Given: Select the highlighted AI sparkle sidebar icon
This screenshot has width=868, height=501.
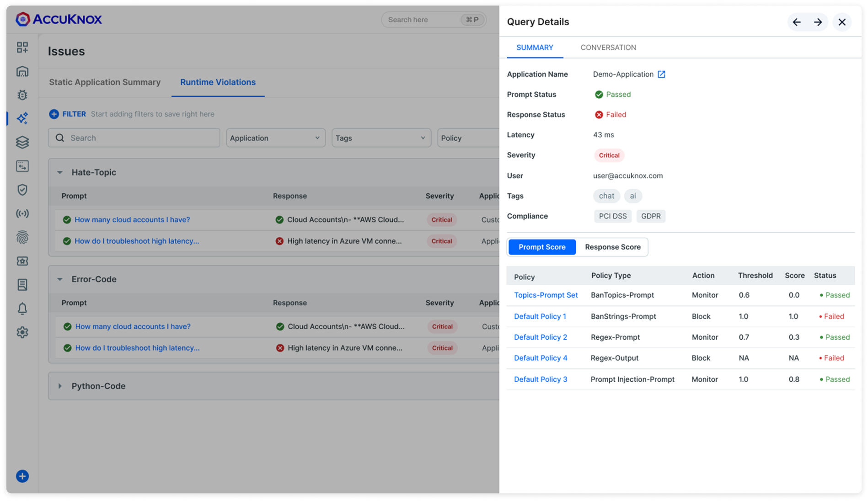Looking at the screenshot, I should [22, 118].
